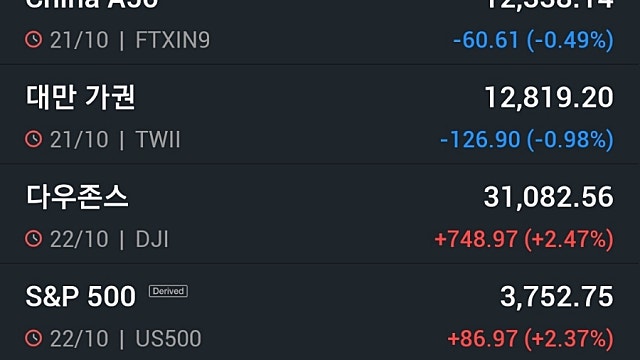Screen dimensions: 640x360
Task: Click the clock icon next to US500
Action: pyautogui.click(x=33, y=338)
